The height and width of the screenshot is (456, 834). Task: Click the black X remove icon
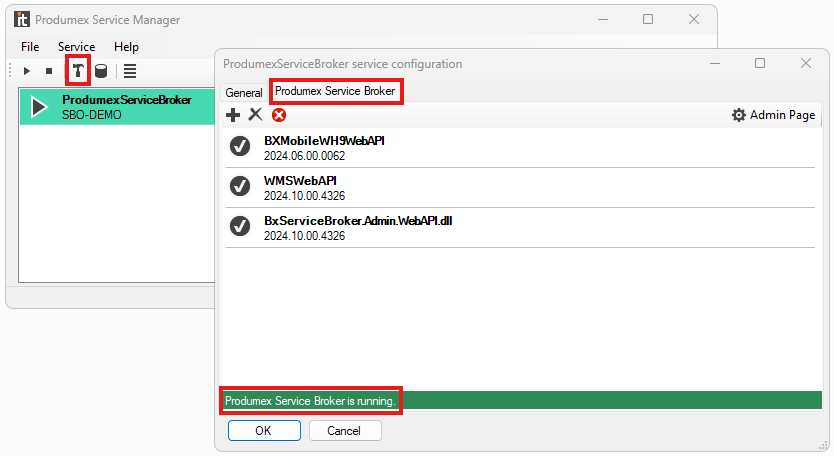click(255, 115)
